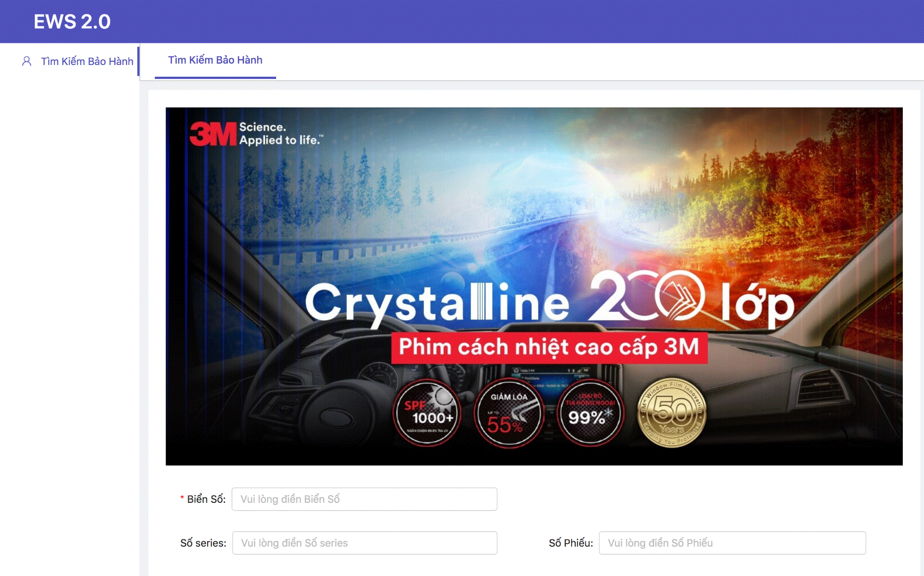Click the gold 50 Years medal icon
Viewport: 924px width, 576px height.
tap(672, 412)
